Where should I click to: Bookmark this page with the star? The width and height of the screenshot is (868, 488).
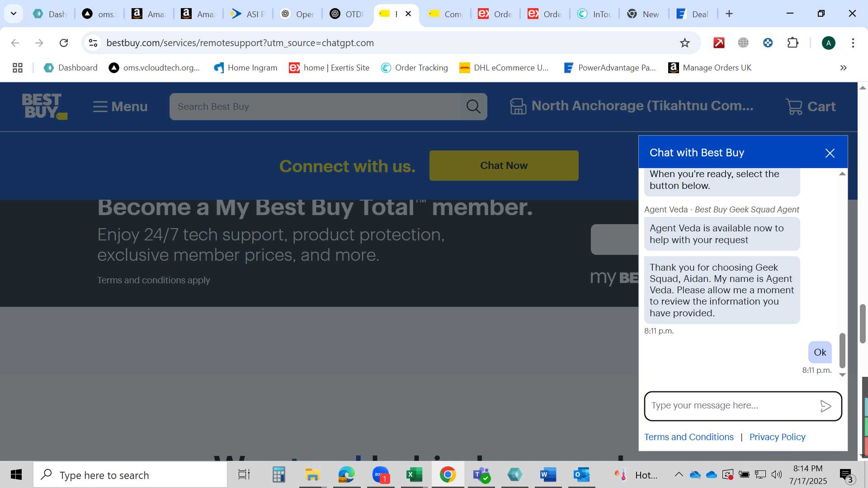point(684,43)
